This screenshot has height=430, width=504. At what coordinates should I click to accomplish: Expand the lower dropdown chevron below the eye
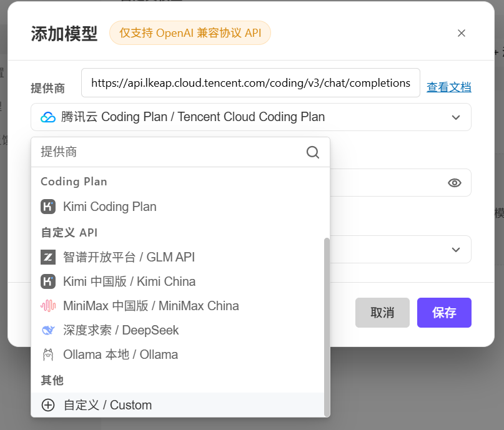[x=455, y=250]
